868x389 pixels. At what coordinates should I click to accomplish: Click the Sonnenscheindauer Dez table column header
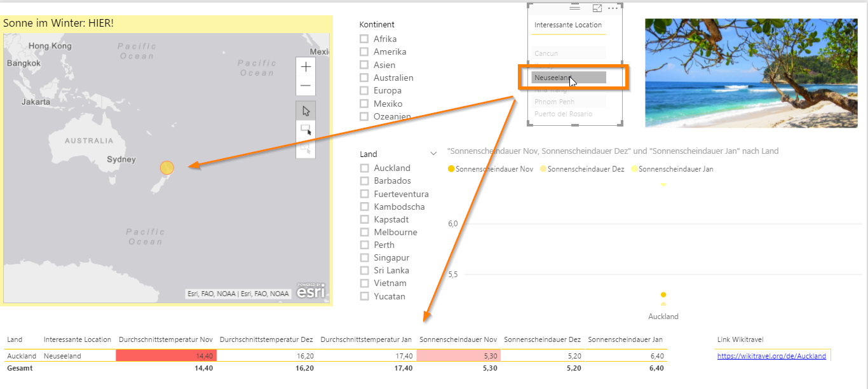click(543, 339)
